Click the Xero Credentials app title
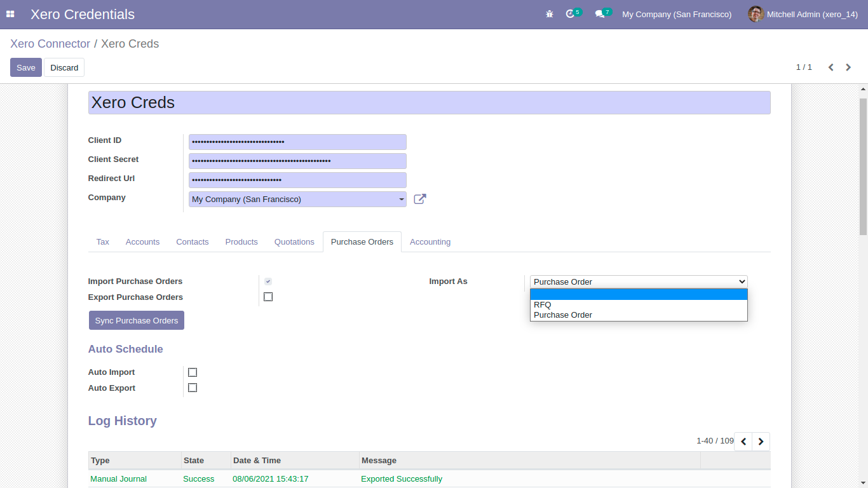868x488 pixels. tap(83, 14)
